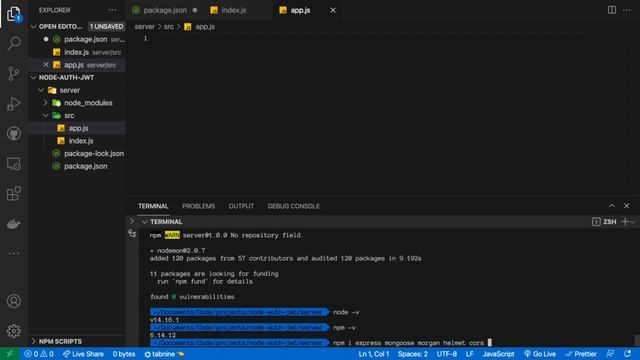Viewport: 640px width, 360px height.
Task: Open notifications bell
Action: pos(627,354)
